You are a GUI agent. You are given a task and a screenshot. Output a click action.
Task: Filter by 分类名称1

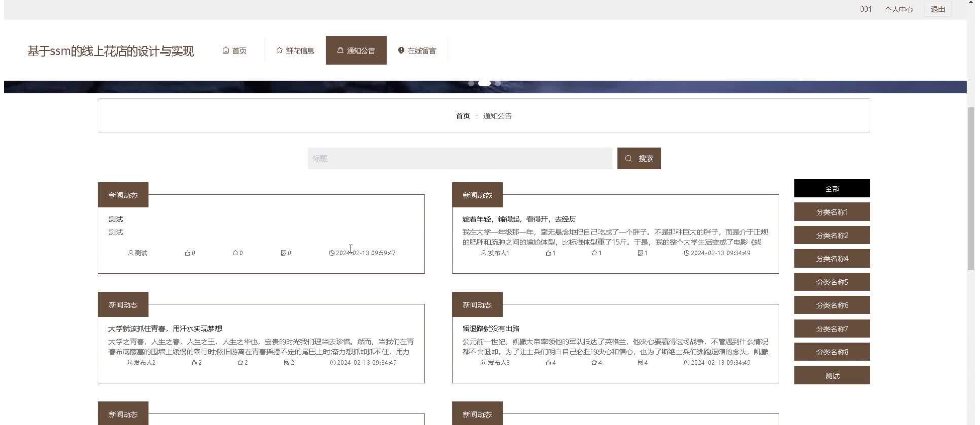pos(832,212)
